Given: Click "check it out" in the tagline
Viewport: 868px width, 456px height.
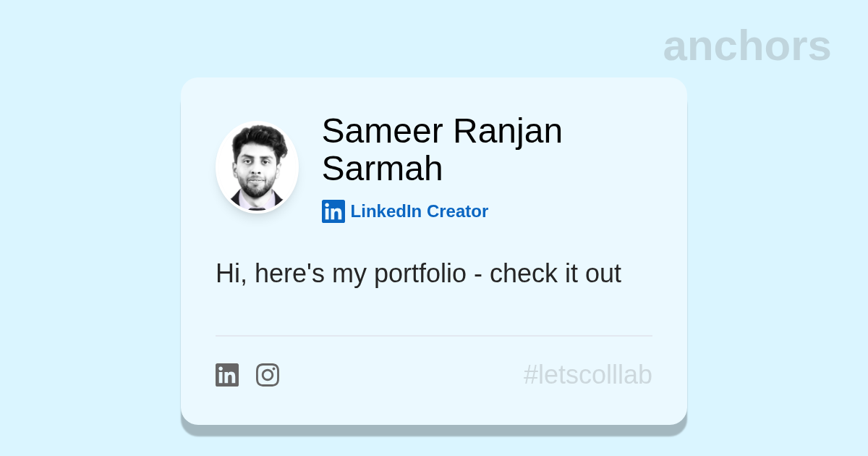Looking at the screenshot, I should point(555,274).
